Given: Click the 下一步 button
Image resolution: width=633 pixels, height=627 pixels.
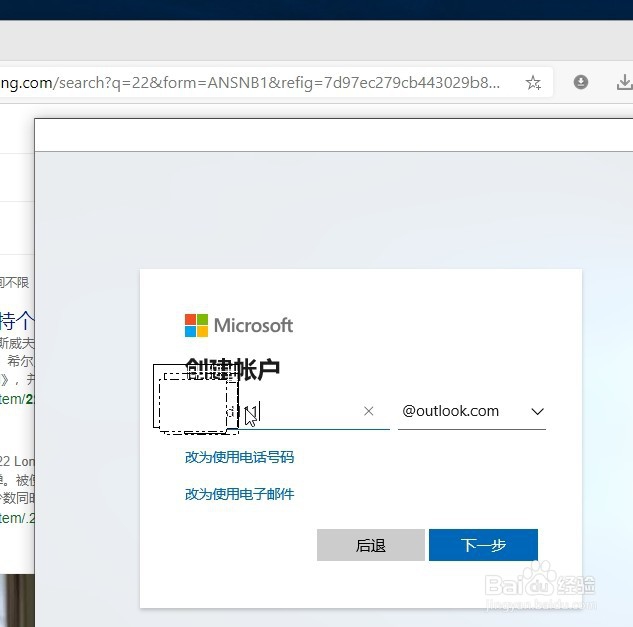Looking at the screenshot, I should (x=483, y=545).
